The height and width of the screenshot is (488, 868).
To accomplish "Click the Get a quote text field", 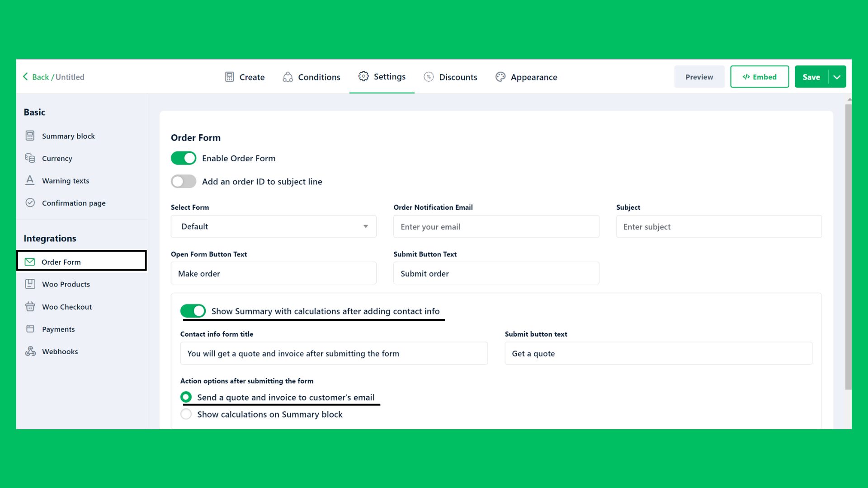I will [658, 353].
